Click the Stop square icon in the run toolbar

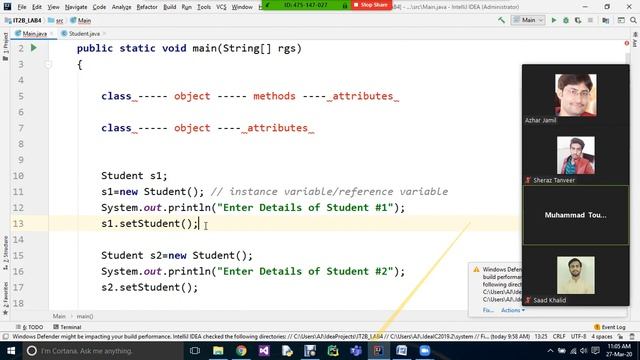[x=590, y=20]
